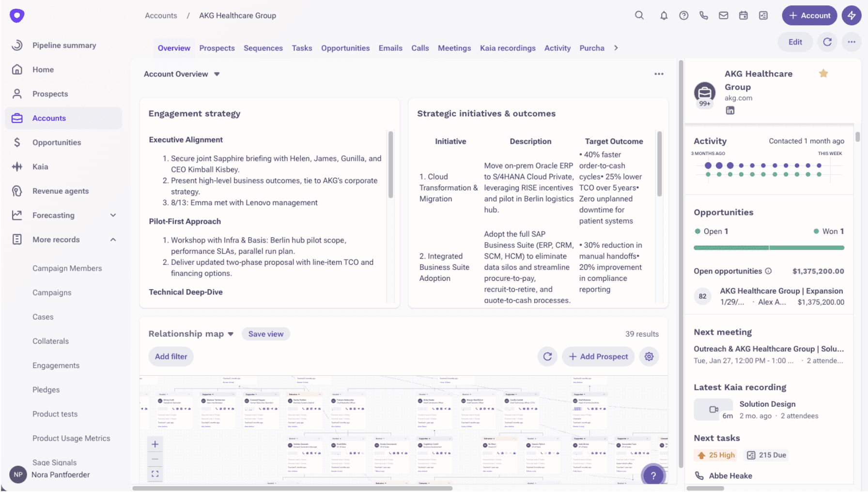Refresh the relationship map
The image size is (868, 492).
tap(547, 356)
